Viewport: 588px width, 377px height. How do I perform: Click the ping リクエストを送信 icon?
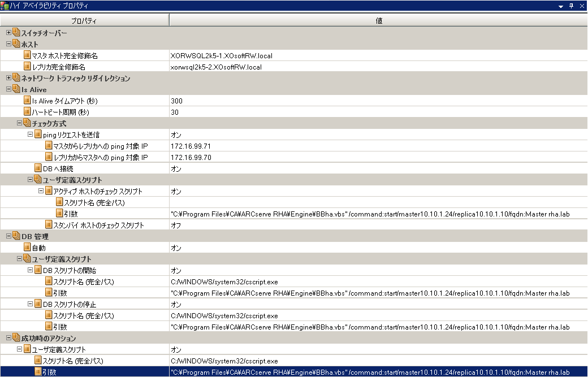(38, 134)
